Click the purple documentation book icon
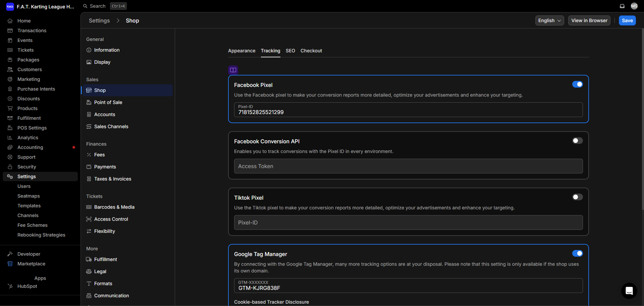Image resolution: width=644 pixels, height=306 pixels. pos(233,70)
